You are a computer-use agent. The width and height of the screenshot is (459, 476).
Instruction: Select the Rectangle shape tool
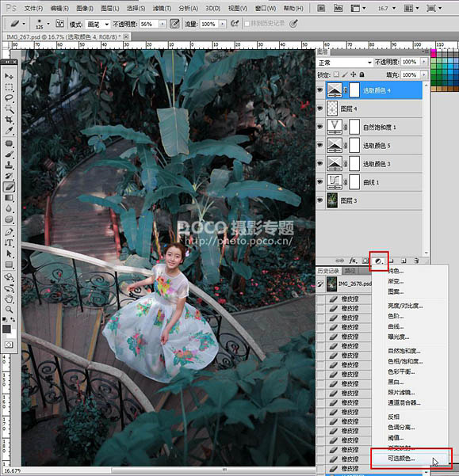click(9, 265)
